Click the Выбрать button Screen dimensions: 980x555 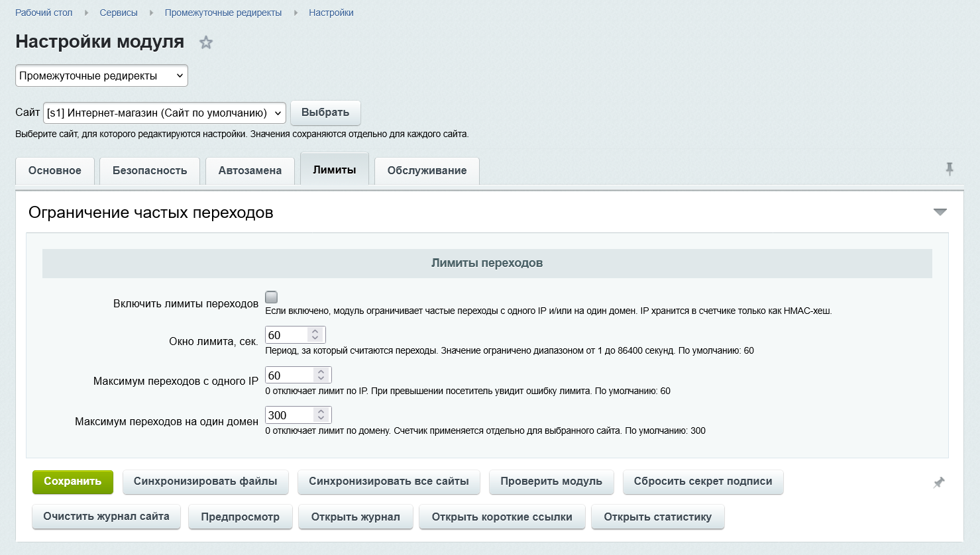pyautogui.click(x=325, y=113)
